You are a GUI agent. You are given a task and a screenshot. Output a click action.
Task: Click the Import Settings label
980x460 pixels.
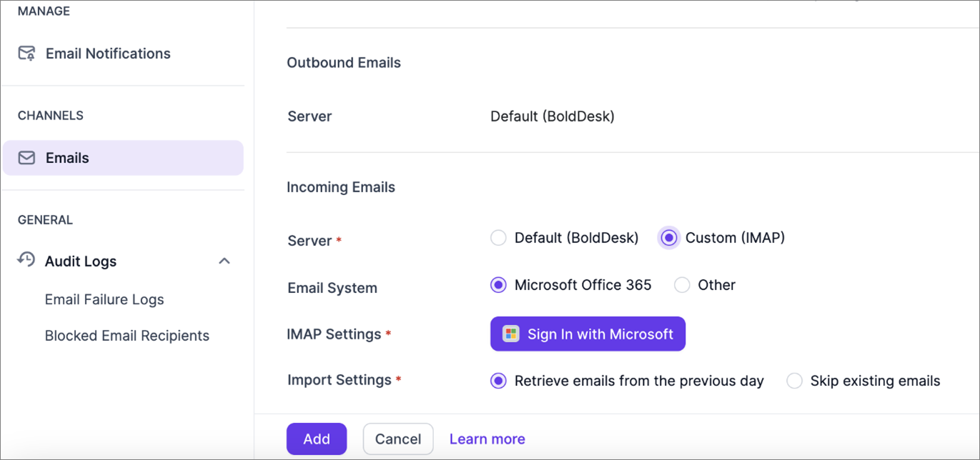[x=340, y=380]
